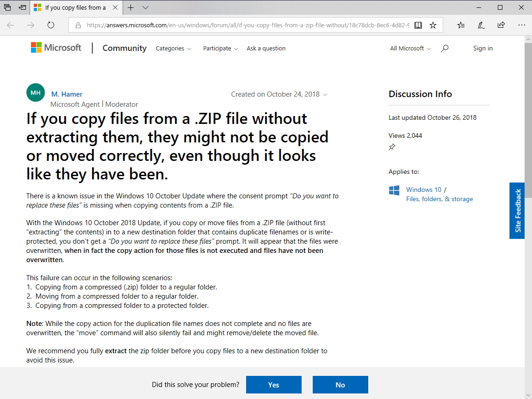Open the Participate dropdown

click(221, 48)
